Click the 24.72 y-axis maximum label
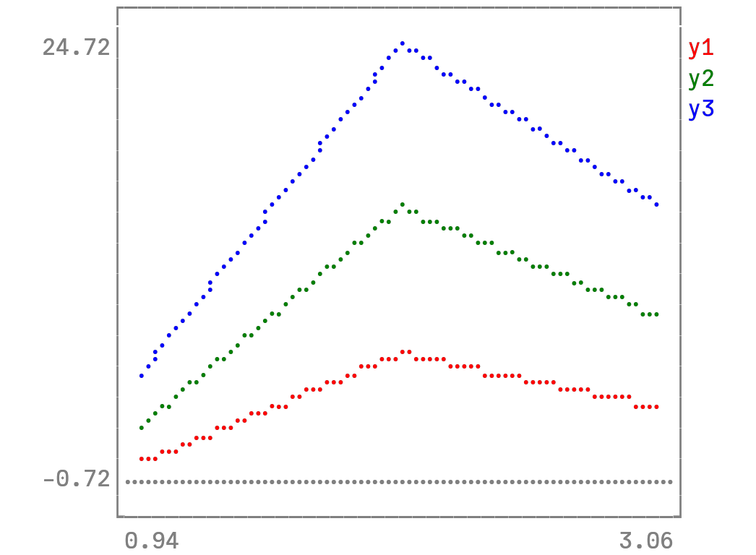 pos(76,48)
